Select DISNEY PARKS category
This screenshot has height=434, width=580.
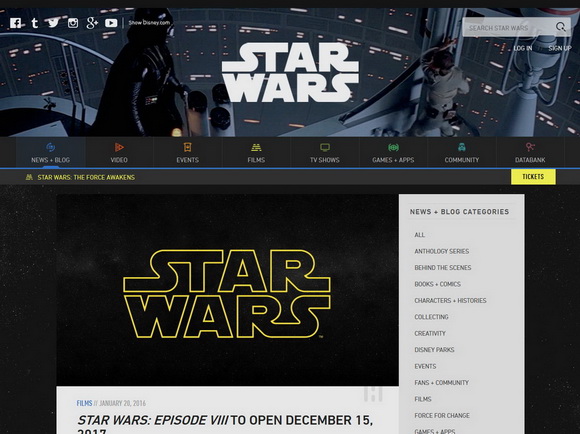pyautogui.click(x=434, y=350)
